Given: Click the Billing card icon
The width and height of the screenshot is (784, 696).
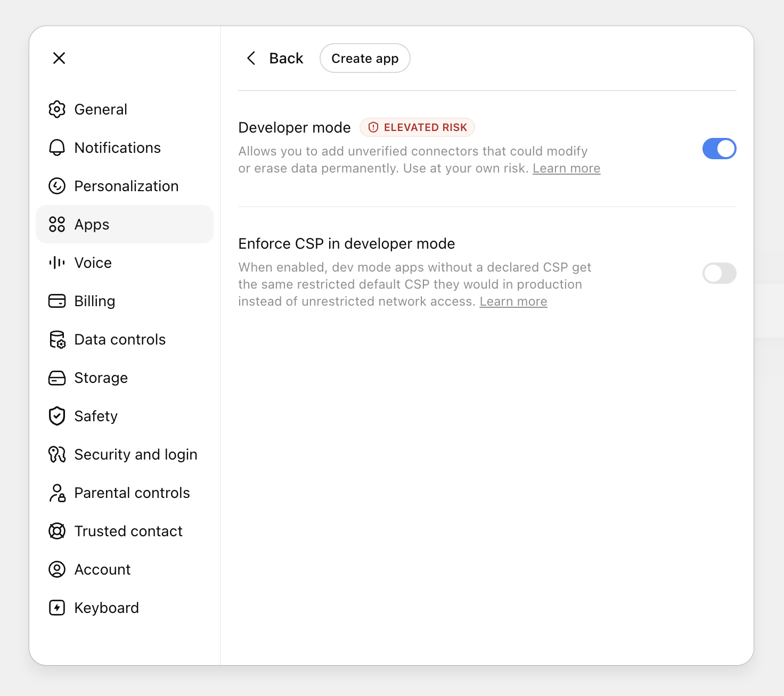Looking at the screenshot, I should (x=57, y=301).
